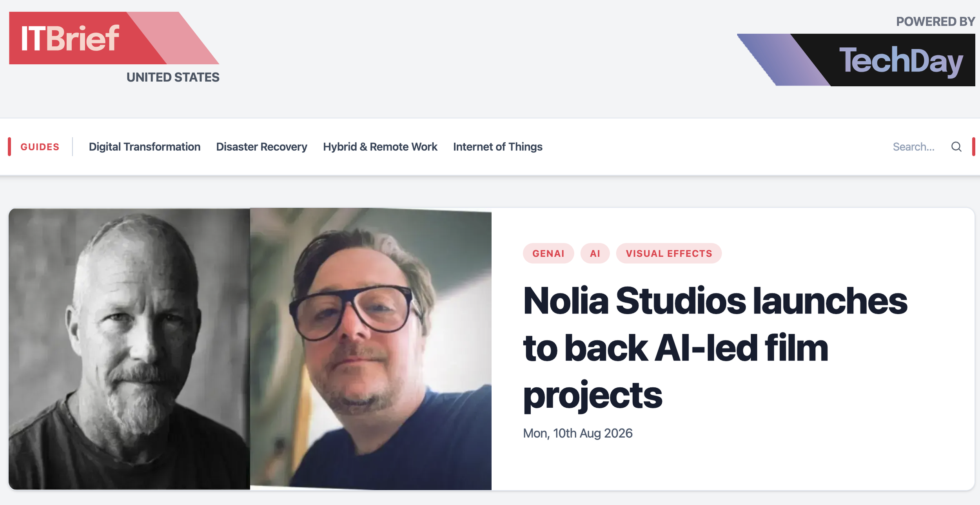Image resolution: width=980 pixels, height=505 pixels.
Task: Open the ITBrief logo homepage
Action: click(x=114, y=38)
